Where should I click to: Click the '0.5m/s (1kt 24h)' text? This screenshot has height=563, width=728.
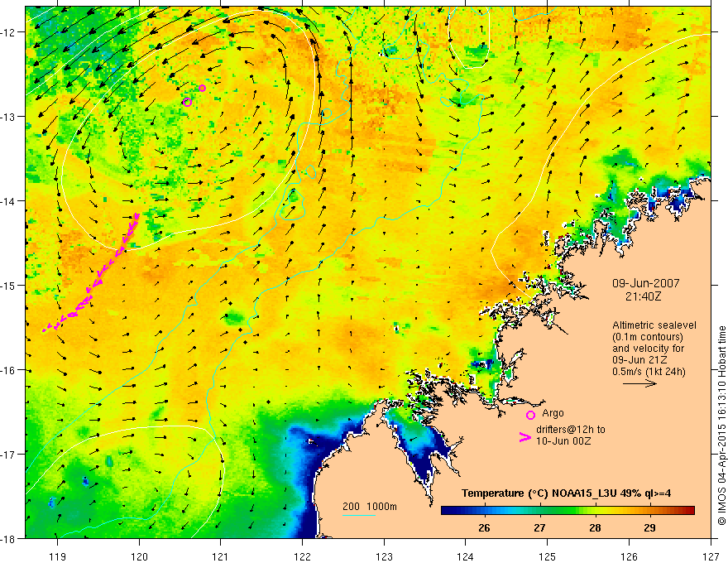(x=649, y=372)
